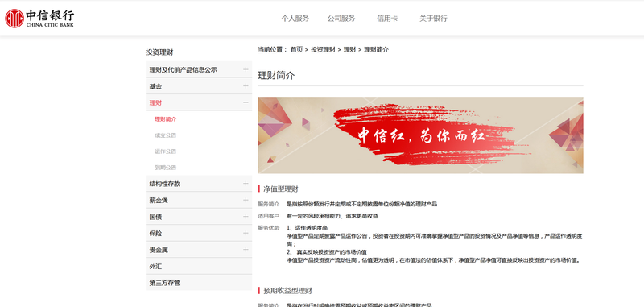This screenshot has height=307, width=644.
Task: Click the 理财简介 page title
Action: 276,76
